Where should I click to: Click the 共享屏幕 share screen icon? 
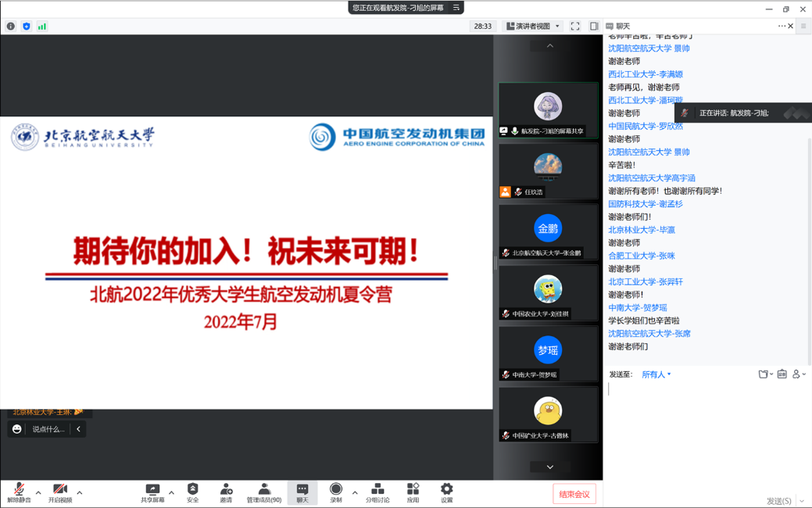tap(152, 492)
